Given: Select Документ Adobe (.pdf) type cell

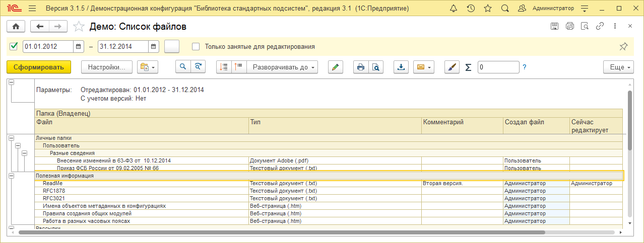Looking at the screenshot, I should click(x=335, y=160).
